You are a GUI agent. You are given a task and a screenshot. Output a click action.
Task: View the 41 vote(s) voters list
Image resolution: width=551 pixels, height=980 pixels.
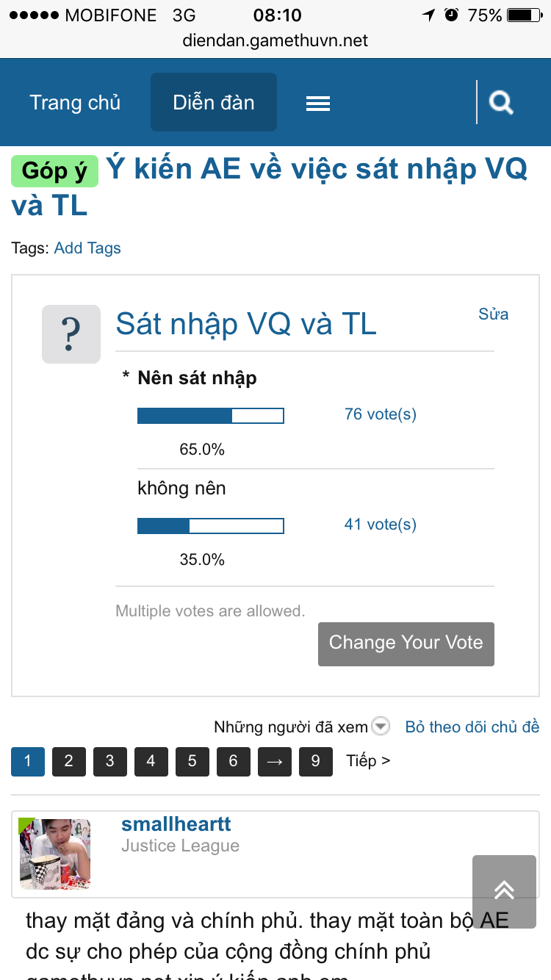(x=381, y=525)
